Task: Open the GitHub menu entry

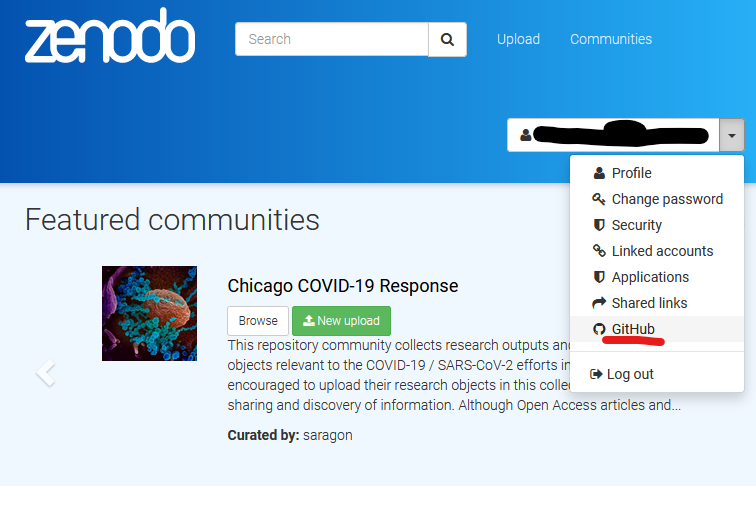Action: (657, 329)
